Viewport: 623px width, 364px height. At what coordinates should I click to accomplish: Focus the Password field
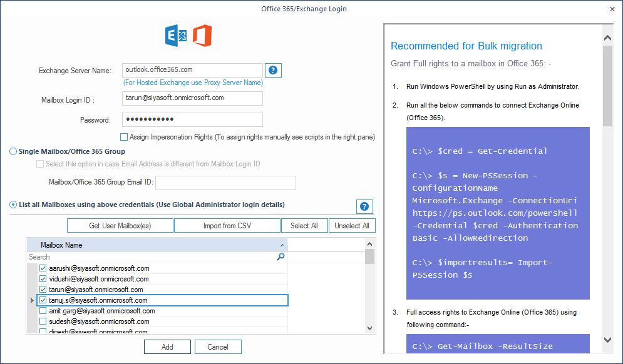tap(192, 119)
